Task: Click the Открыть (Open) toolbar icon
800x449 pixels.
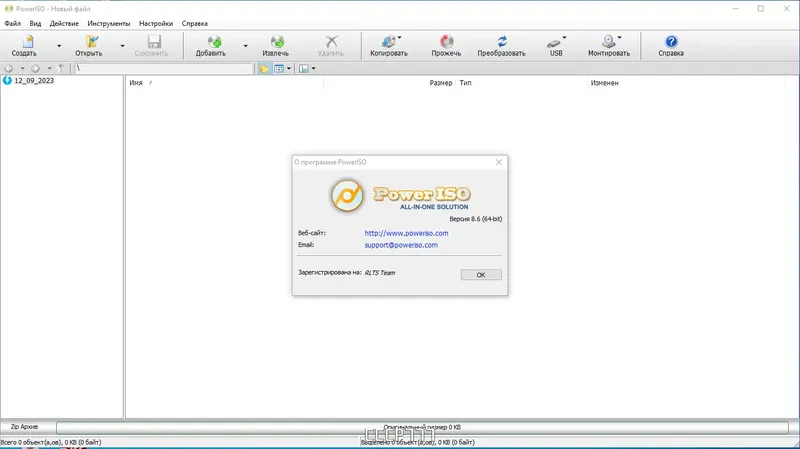Action: point(92,41)
